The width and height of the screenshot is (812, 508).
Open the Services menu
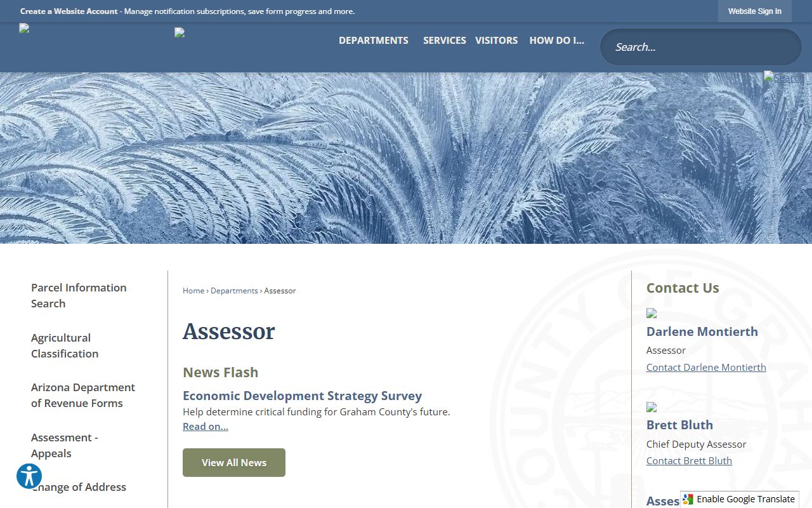444,40
